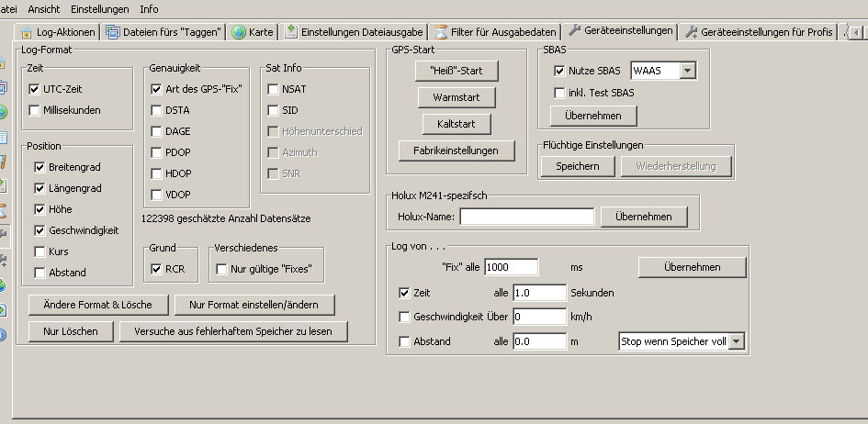Enable the Millisekunden checkbox
Viewport: 868px width, 424px height.
(35, 110)
